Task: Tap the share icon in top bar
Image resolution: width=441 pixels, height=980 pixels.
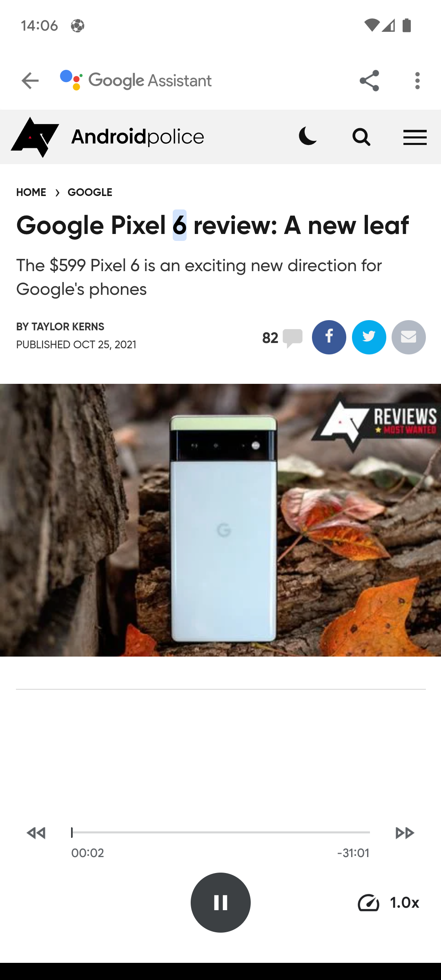Action: coord(369,80)
